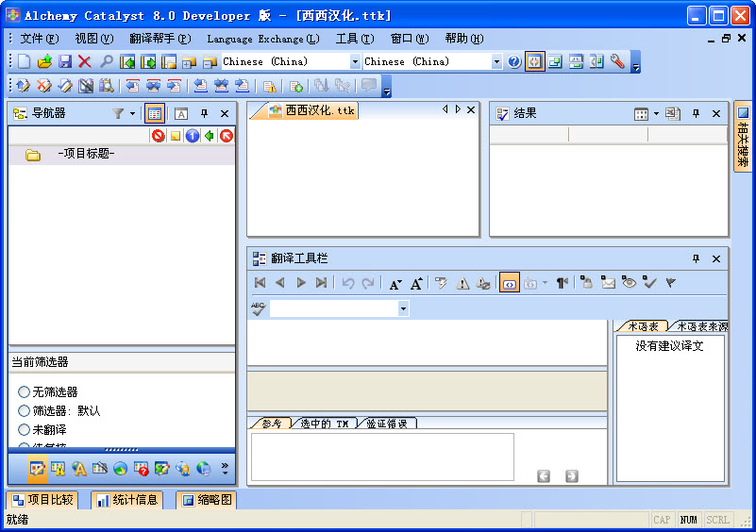Screen dimensions: 756x532
Task: Click the red X delete icon in the main toolbar
Action: pyautogui.click(x=85, y=61)
